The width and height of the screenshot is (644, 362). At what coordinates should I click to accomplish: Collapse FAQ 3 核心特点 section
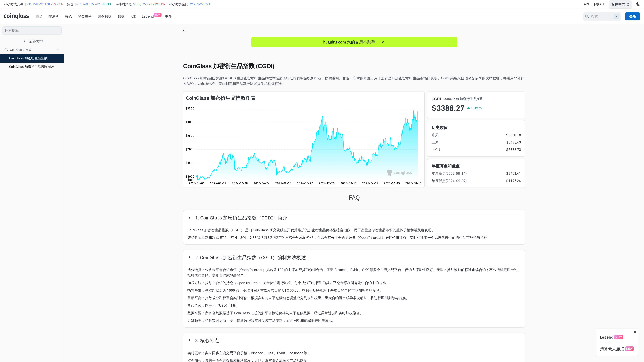click(x=190, y=341)
